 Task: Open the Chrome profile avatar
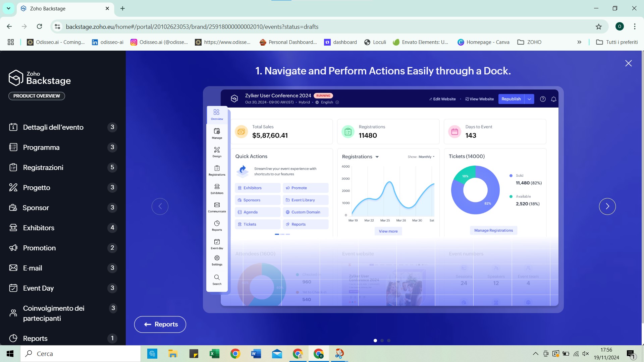tap(620, 26)
